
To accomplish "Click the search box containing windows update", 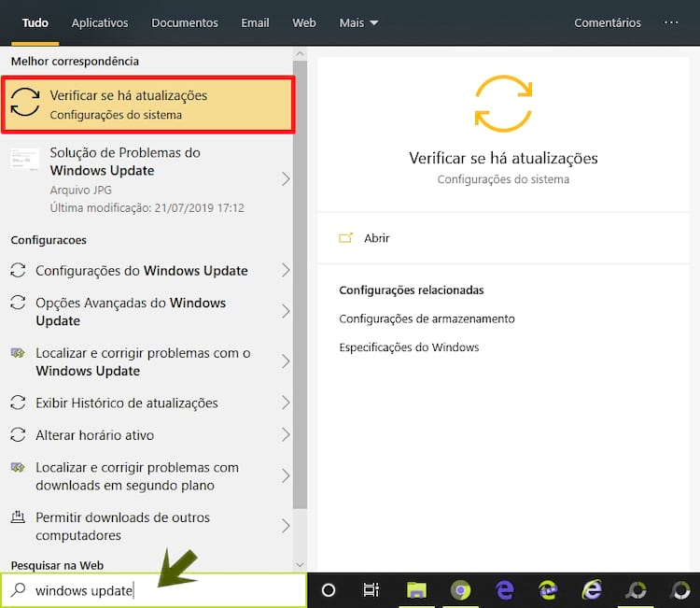I will 154,590.
